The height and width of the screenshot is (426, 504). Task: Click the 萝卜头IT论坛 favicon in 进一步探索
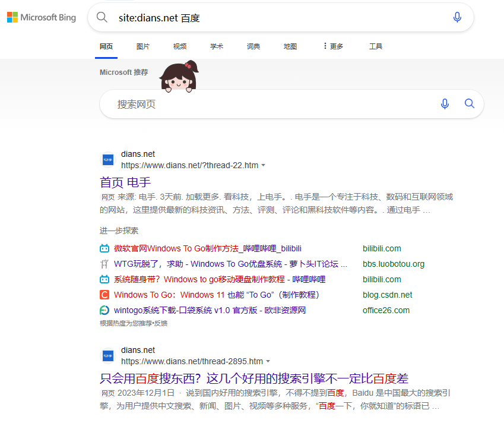click(x=105, y=264)
